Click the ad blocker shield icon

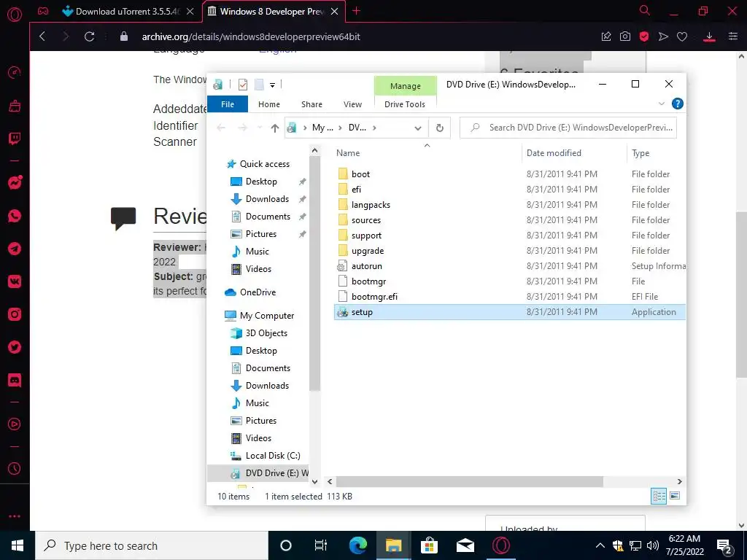(644, 36)
